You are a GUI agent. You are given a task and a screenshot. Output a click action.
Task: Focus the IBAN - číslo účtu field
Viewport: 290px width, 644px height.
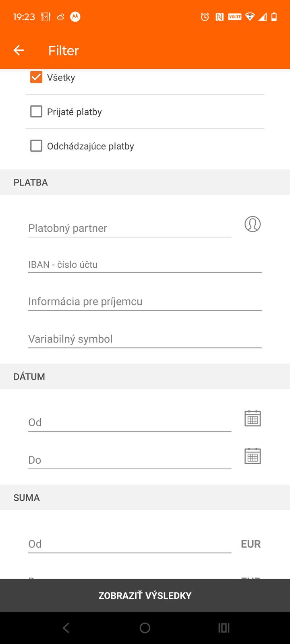[x=145, y=264]
